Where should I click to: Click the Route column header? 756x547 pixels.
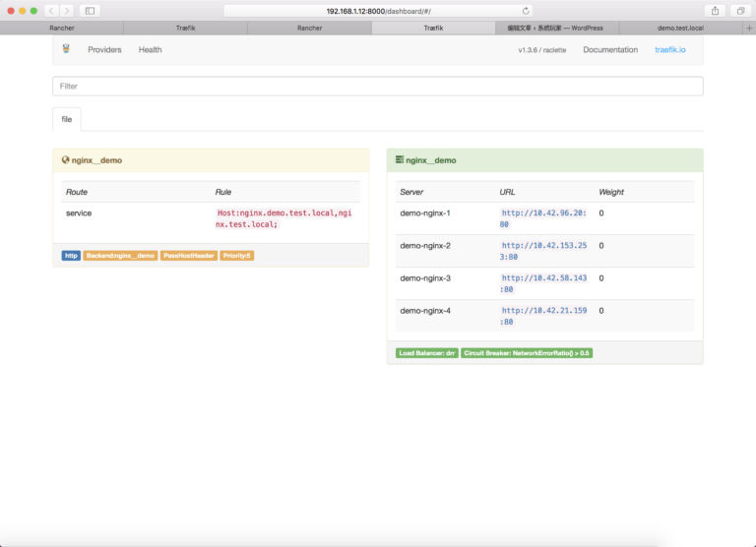pos(77,192)
